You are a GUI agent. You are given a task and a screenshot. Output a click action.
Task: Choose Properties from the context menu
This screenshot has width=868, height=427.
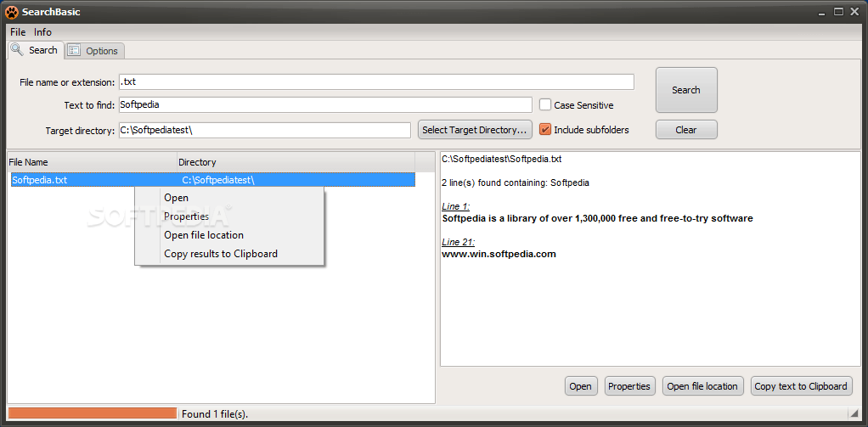pos(229,216)
